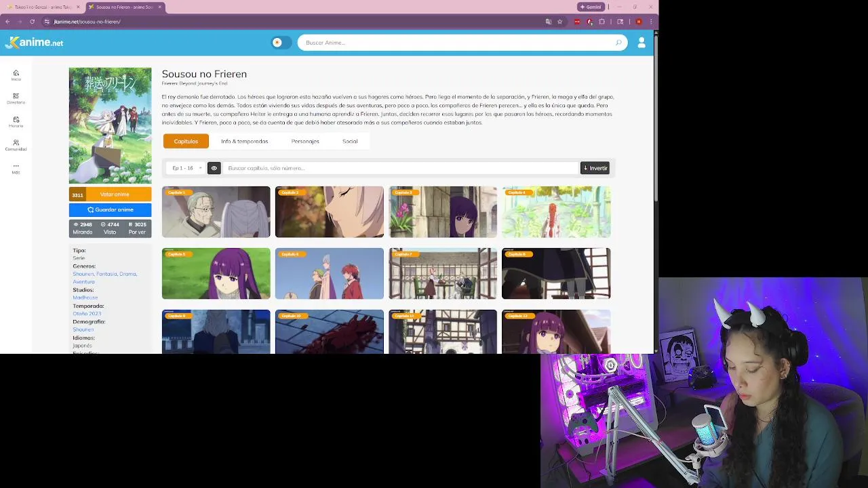Switch to Info & temporadas tab
The width and height of the screenshot is (868, 488).
244,141
